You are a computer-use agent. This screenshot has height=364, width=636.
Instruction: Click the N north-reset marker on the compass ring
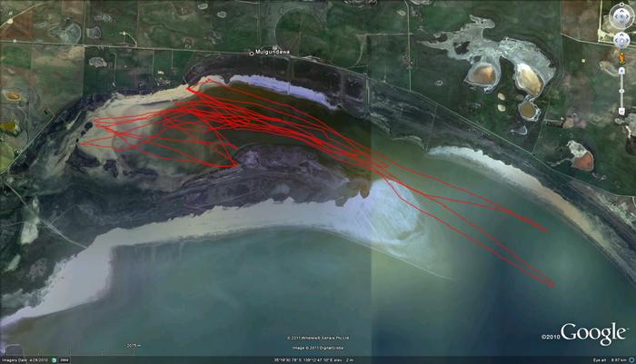click(621, 5)
